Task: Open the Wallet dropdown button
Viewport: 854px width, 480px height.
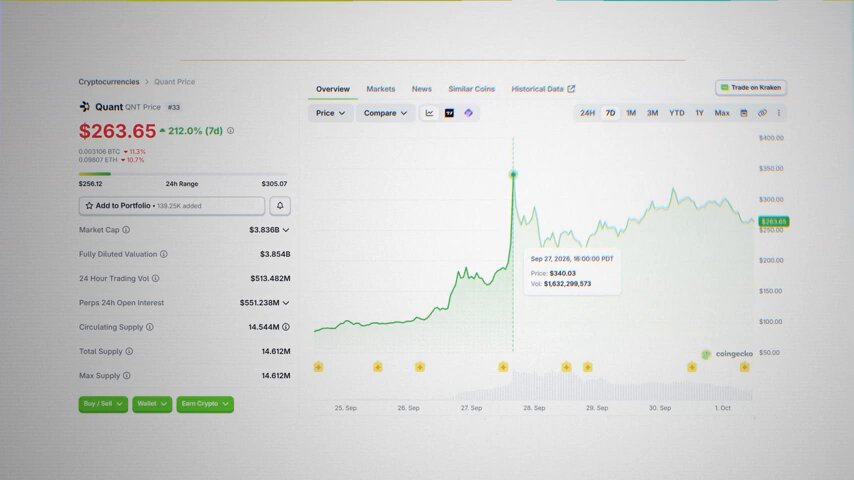Action: click(x=152, y=404)
